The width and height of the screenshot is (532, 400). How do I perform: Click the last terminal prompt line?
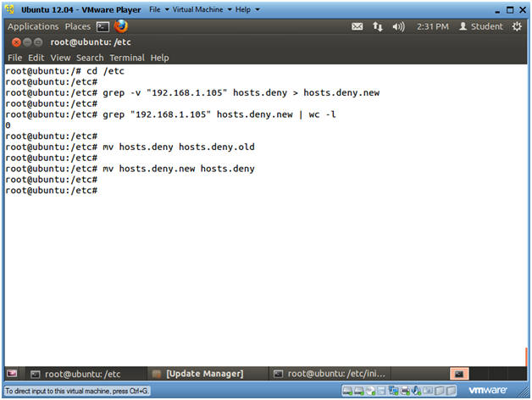[x=51, y=191]
